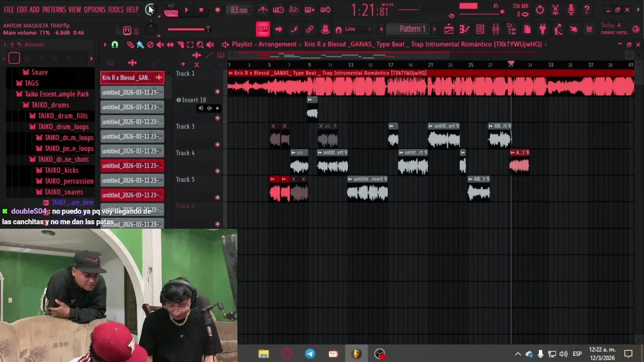The width and height of the screenshot is (644, 362).
Task: Open the project picker files icon
Action: click(x=527, y=29)
